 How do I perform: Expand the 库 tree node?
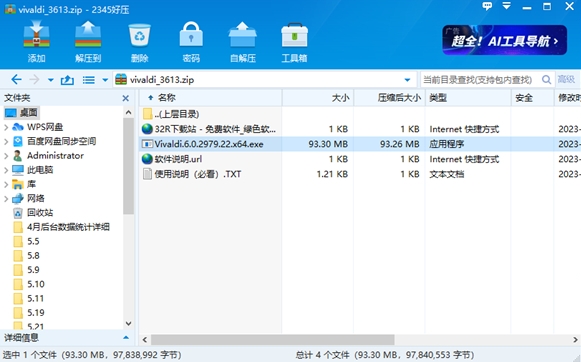pyautogui.click(x=6, y=184)
